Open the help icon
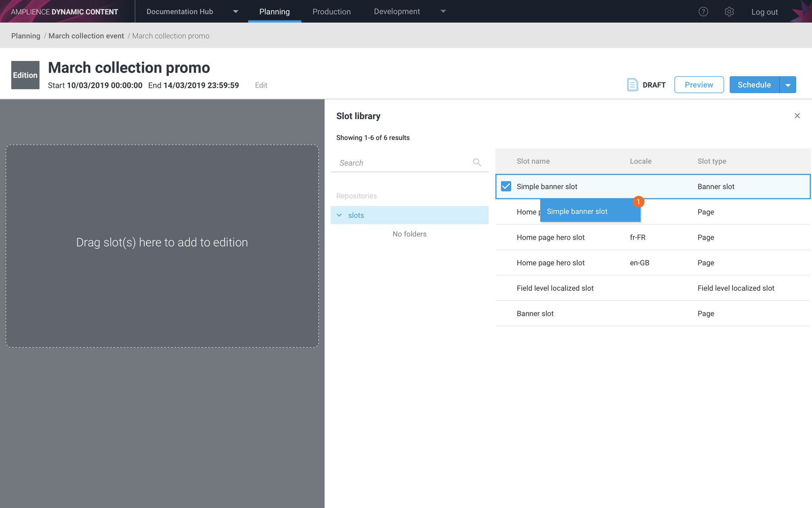This screenshot has width=812, height=508. click(x=703, y=12)
